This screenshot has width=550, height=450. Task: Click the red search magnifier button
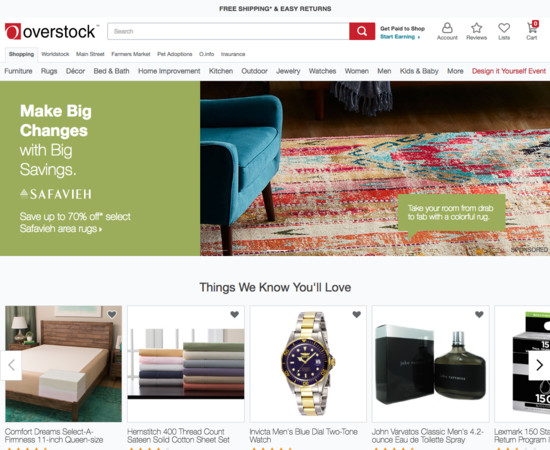pos(362,31)
